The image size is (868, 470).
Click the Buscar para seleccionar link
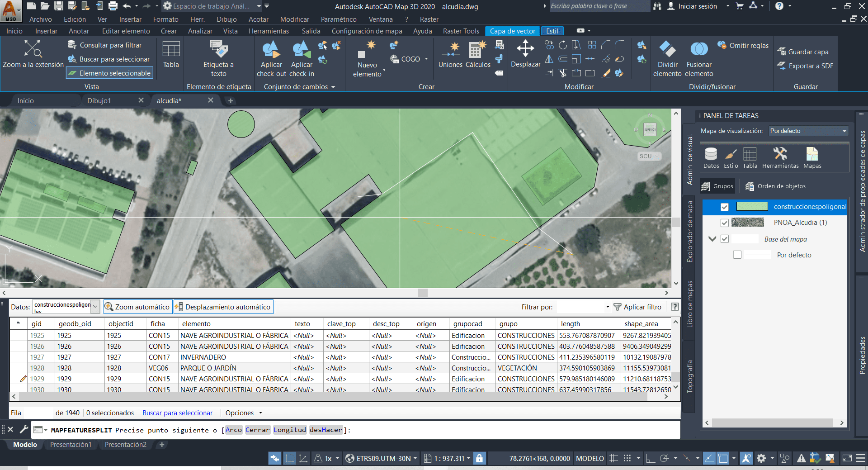pos(177,413)
